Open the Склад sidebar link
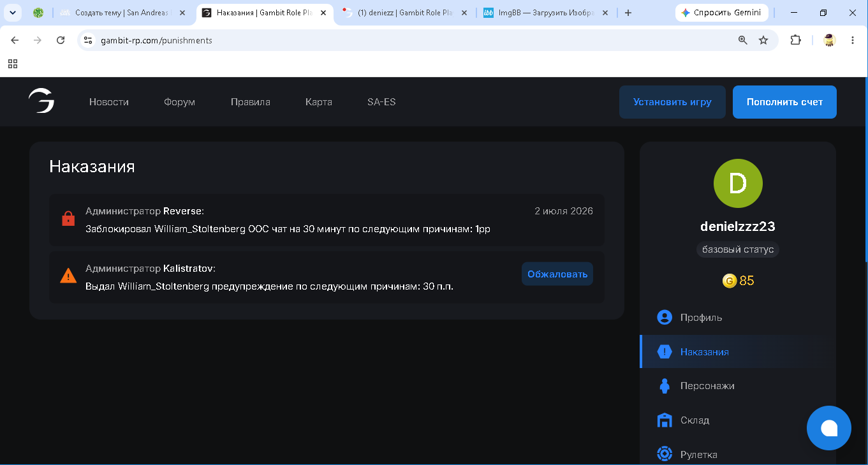 tap(695, 420)
